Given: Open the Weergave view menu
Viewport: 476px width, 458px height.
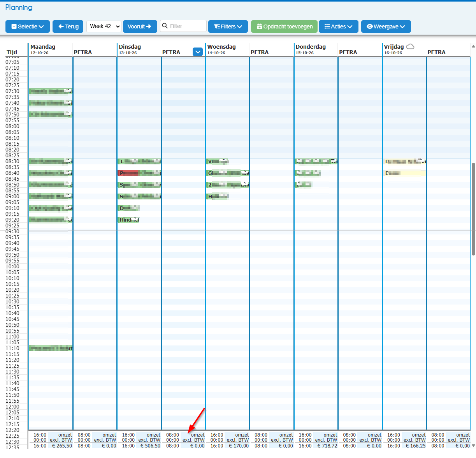Looking at the screenshot, I should click(386, 26).
